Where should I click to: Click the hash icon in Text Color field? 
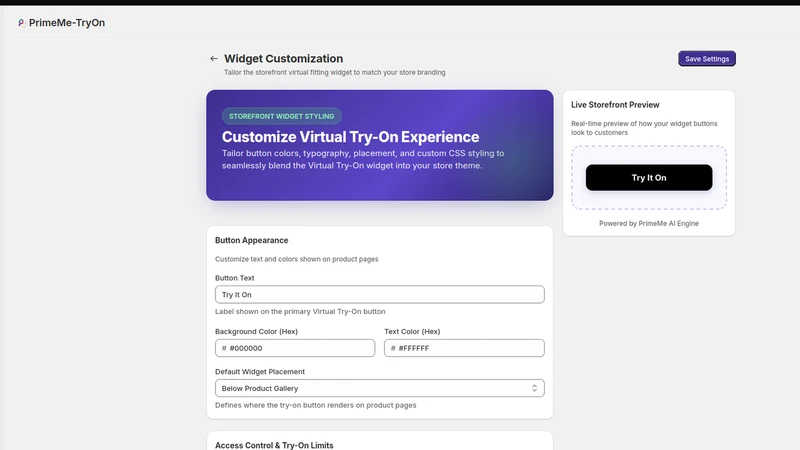[x=393, y=348]
